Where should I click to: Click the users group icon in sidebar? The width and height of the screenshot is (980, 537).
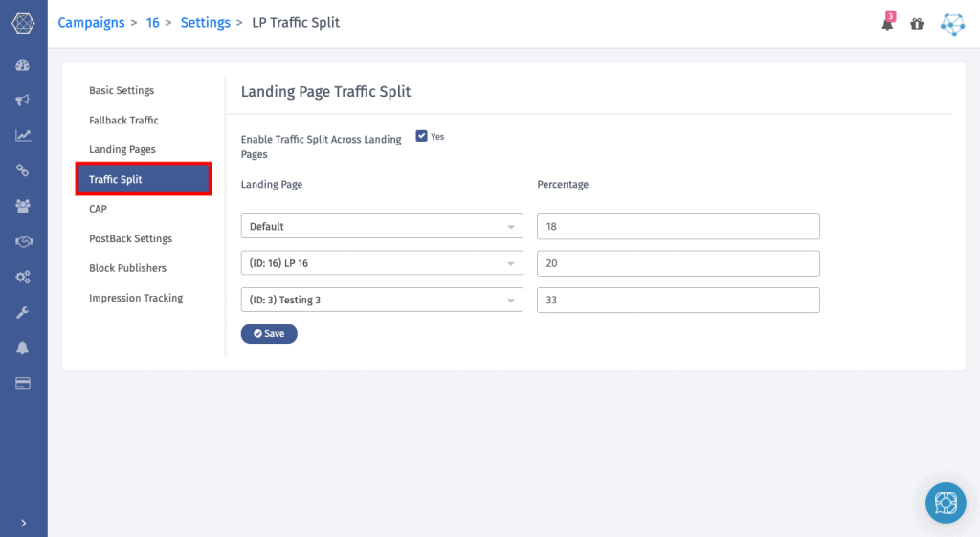click(23, 206)
